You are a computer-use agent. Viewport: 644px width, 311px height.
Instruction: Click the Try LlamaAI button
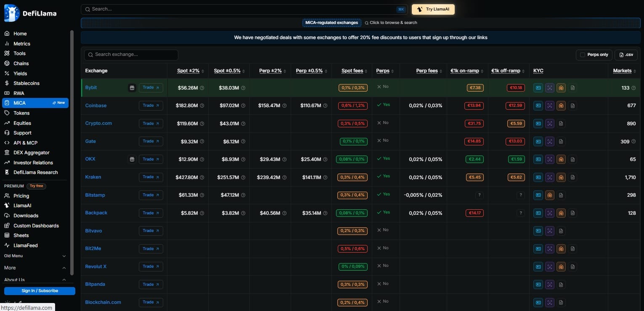(x=433, y=9)
